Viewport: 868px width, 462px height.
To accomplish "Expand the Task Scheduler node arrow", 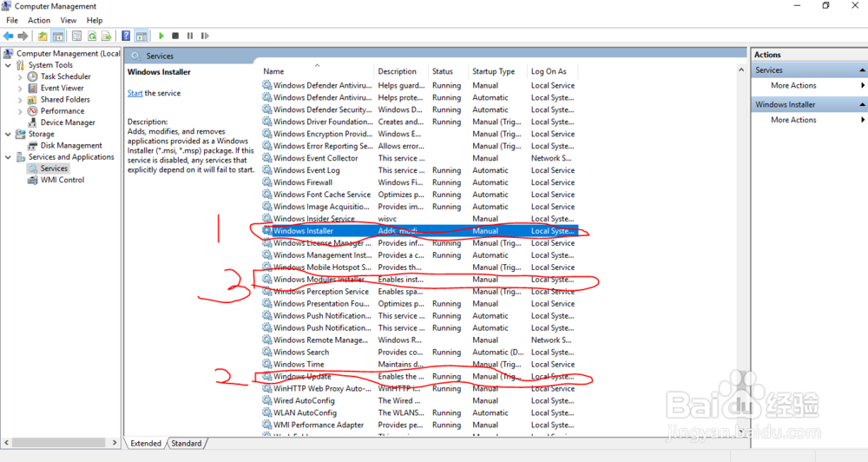I will coord(21,76).
